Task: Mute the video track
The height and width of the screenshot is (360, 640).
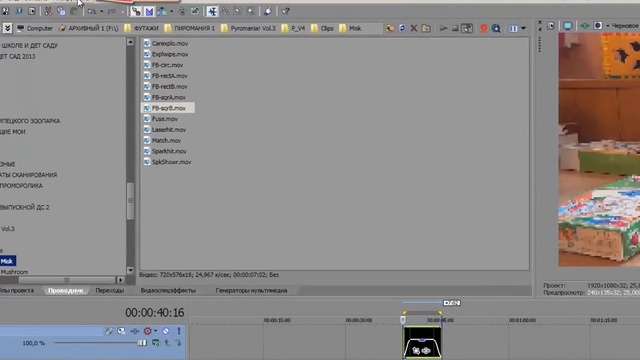Action: coord(166,331)
